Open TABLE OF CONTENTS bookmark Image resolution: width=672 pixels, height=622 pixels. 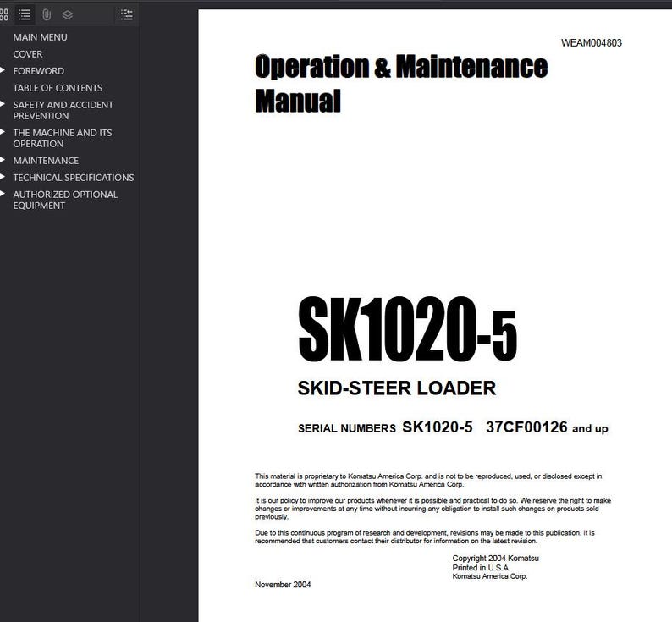coord(58,88)
